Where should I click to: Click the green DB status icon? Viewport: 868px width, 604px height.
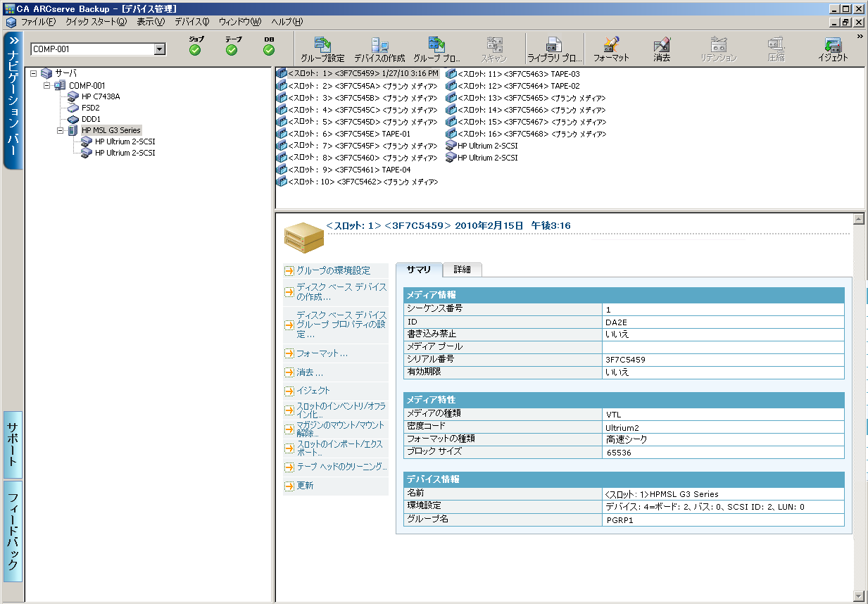pos(269,50)
